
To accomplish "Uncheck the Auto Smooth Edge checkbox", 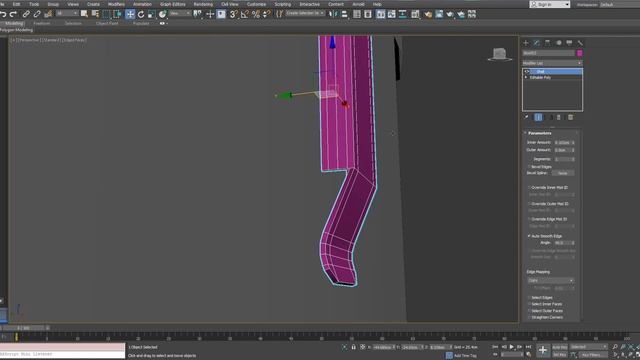I will point(529,236).
